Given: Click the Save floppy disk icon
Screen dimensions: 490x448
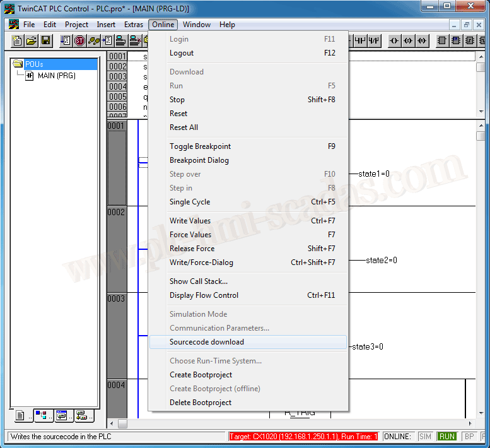Looking at the screenshot, I should (45, 41).
